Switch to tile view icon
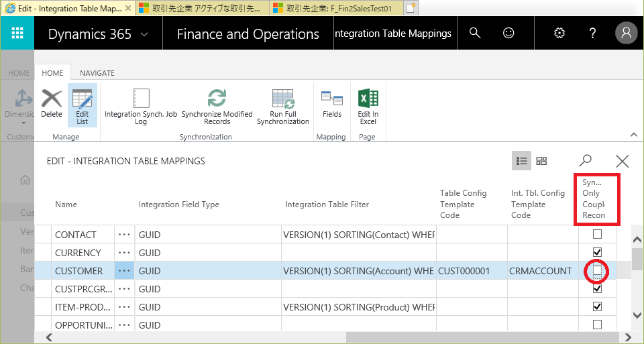 (542, 161)
